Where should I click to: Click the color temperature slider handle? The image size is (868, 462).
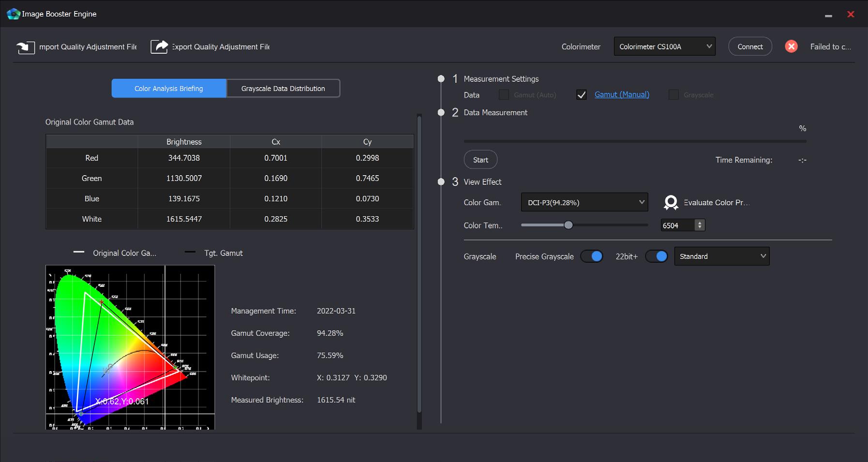click(x=569, y=225)
